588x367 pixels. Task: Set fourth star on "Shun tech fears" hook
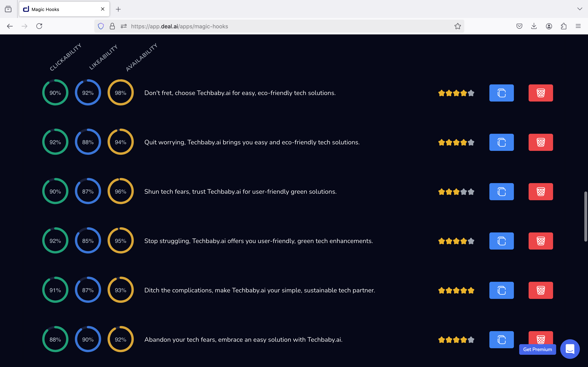coord(464,192)
